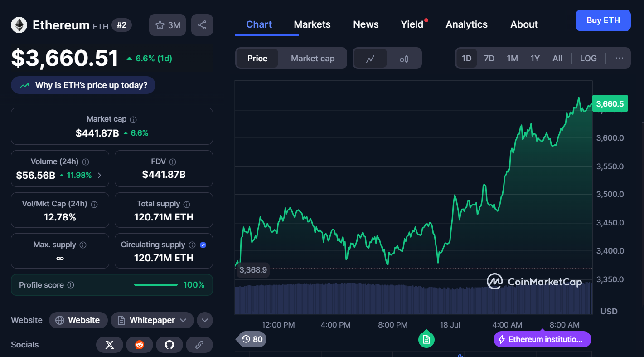Click the Ethereum logo icon

19,25
